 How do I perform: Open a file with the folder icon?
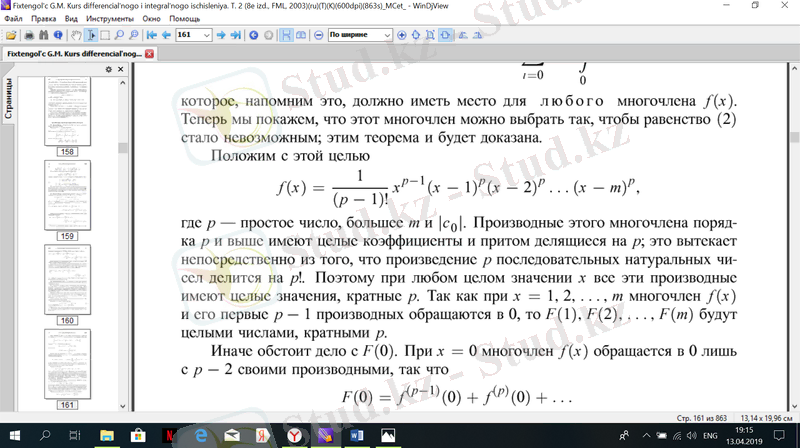point(11,35)
